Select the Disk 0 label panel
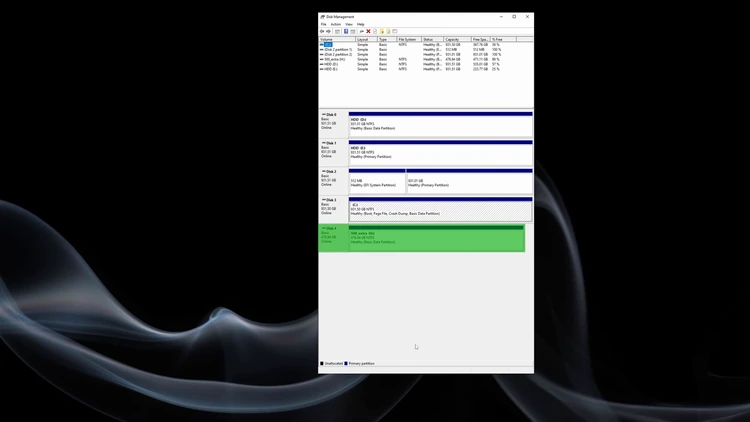750x422 pixels. point(333,124)
